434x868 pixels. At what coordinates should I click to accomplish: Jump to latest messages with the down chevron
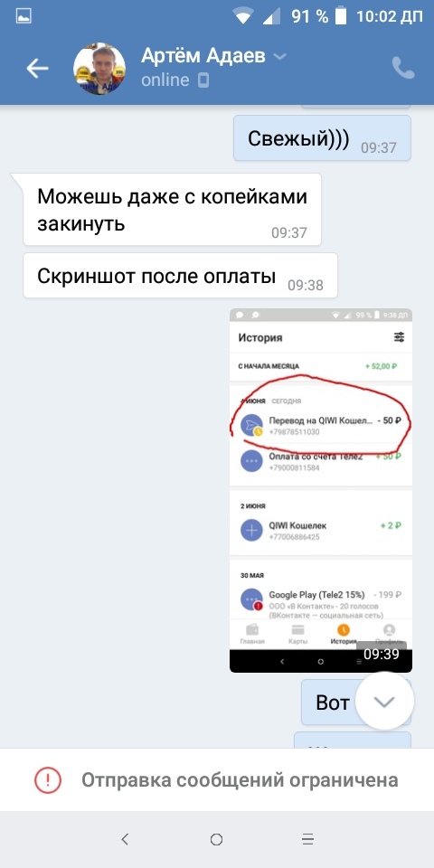tap(384, 702)
